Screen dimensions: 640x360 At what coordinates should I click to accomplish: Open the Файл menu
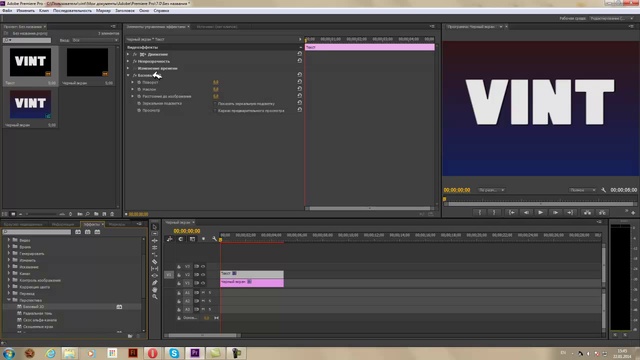tap(7, 11)
